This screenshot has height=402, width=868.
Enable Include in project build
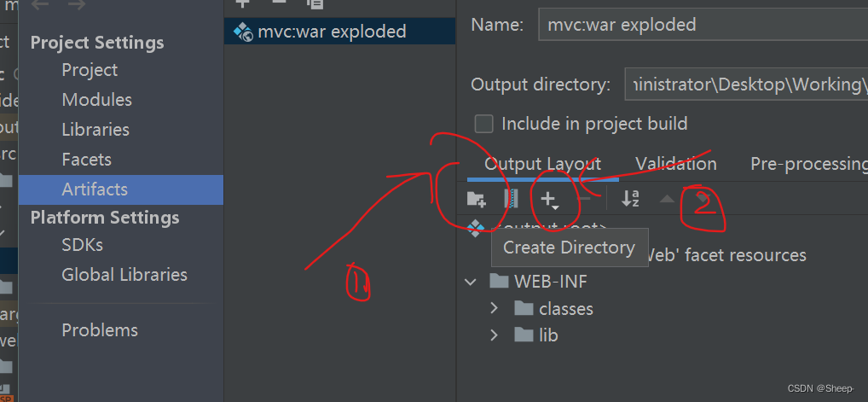tap(483, 124)
